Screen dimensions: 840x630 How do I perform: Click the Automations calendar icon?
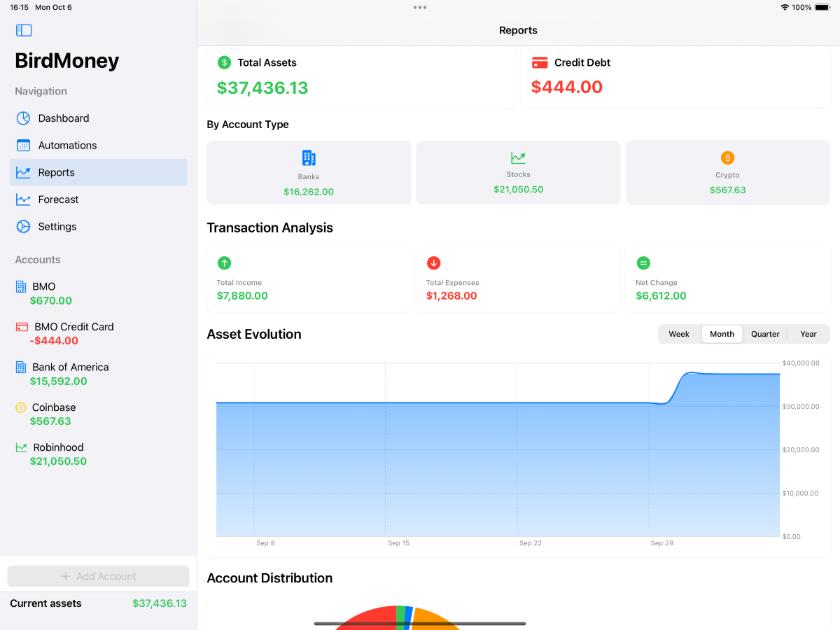[23, 146]
